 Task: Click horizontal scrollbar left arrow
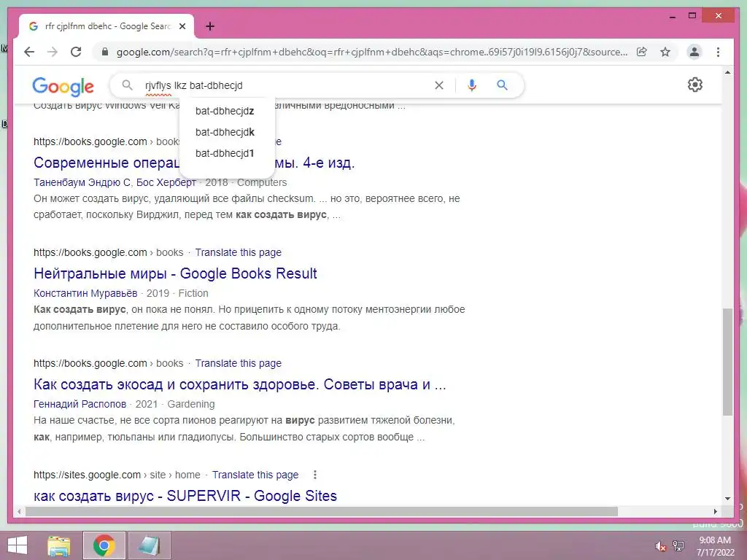pos(19,511)
